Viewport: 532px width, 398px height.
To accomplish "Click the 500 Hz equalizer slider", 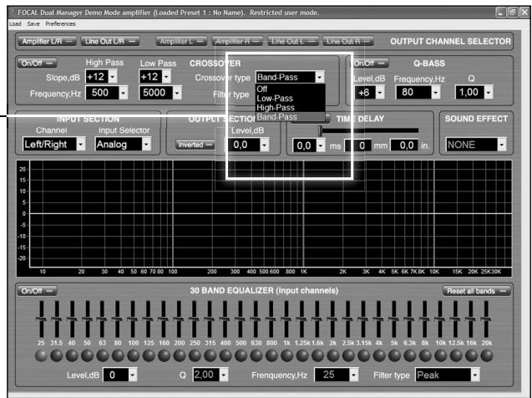I will click(241, 319).
